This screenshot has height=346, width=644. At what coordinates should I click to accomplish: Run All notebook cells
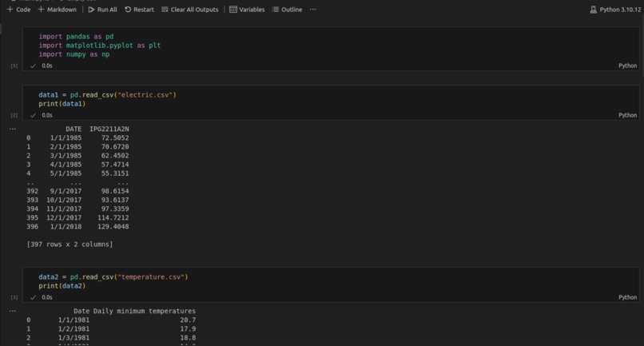[x=103, y=10]
